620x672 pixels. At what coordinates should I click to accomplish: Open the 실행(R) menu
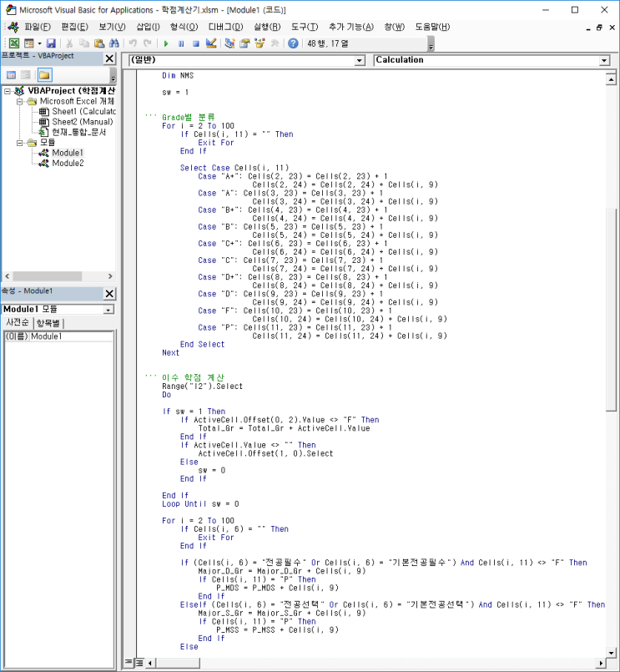pos(267,27)
